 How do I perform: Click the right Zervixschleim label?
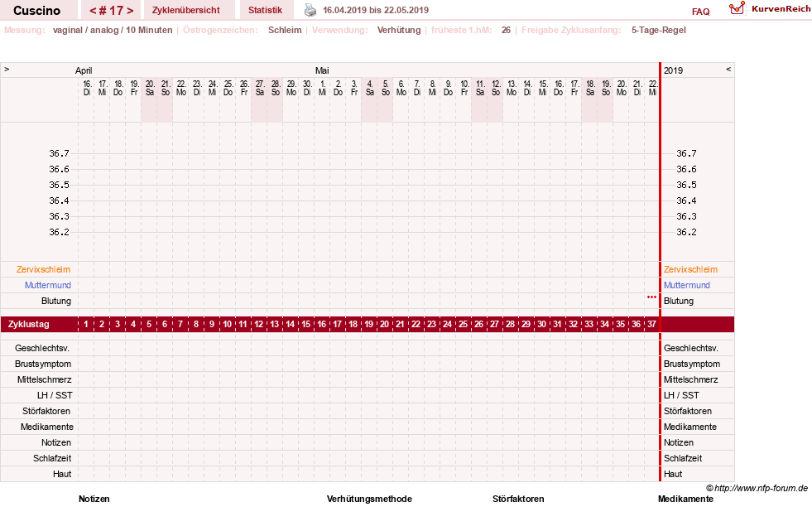click(690, 269)
